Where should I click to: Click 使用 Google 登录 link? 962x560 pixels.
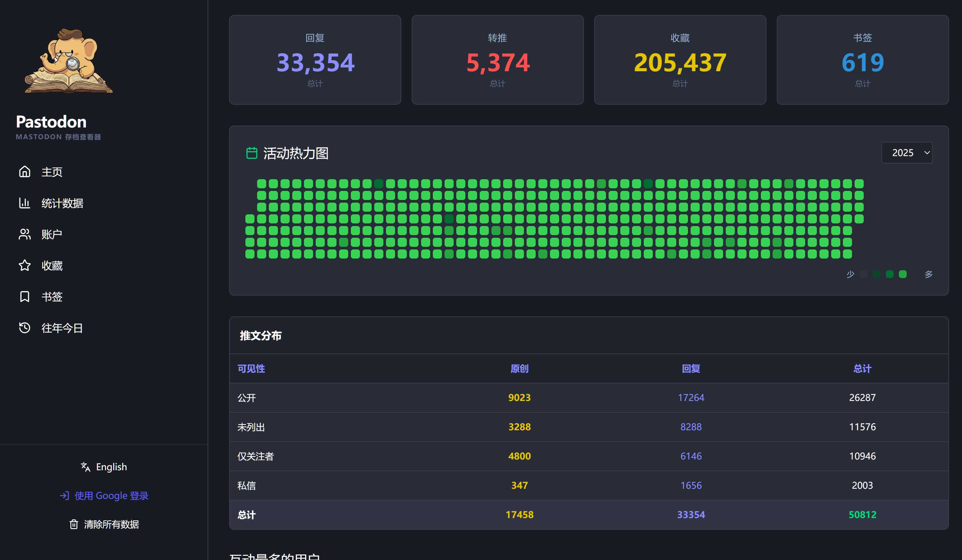coord(104,496)
